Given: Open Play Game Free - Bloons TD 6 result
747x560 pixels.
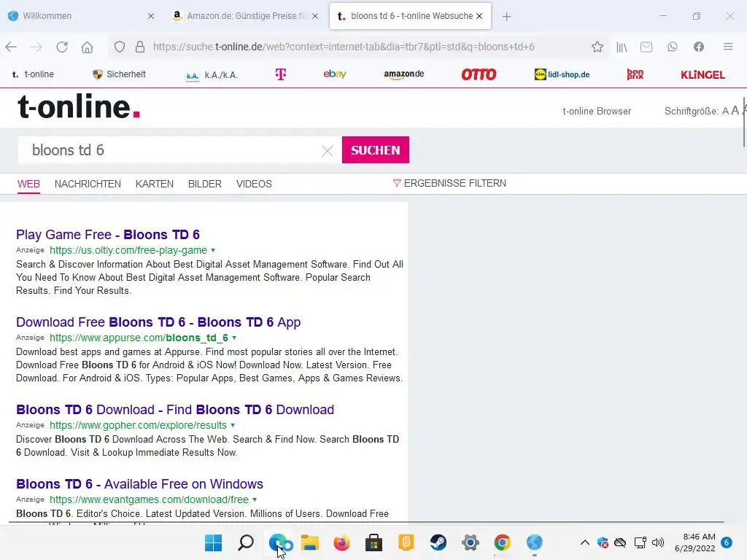Looking at the screenshot, I should tap(108, 235).
